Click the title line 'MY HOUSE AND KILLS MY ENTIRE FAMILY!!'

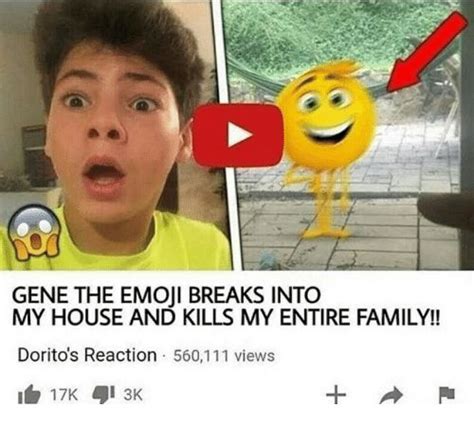226,317
